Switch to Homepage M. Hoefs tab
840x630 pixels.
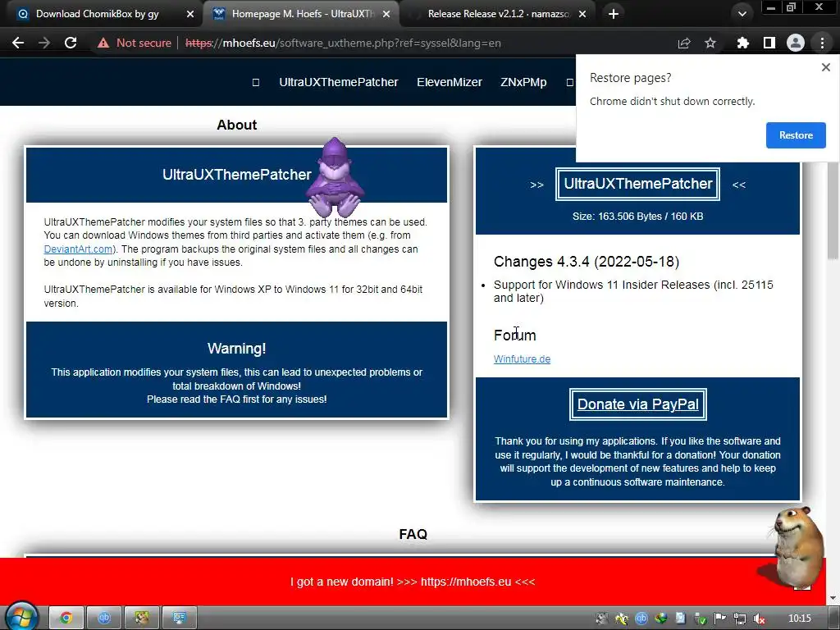(295, 14)
